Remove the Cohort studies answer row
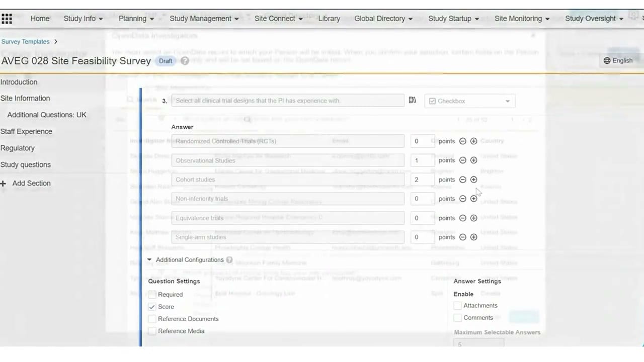 point(463,179)
